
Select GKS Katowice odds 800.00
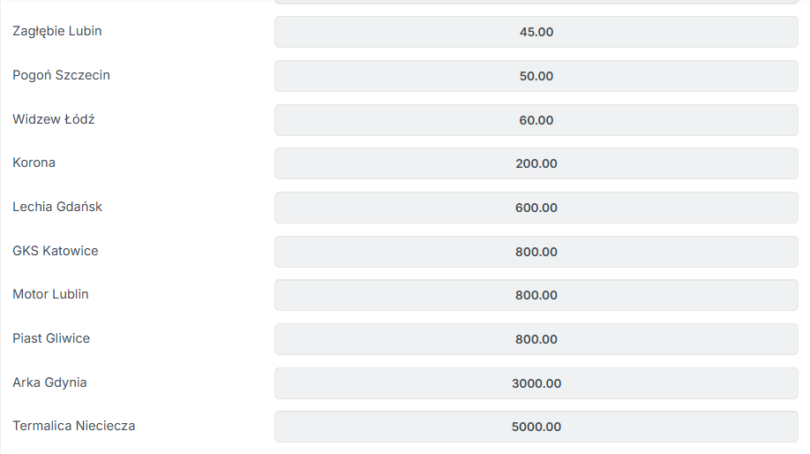pos(536,252)
